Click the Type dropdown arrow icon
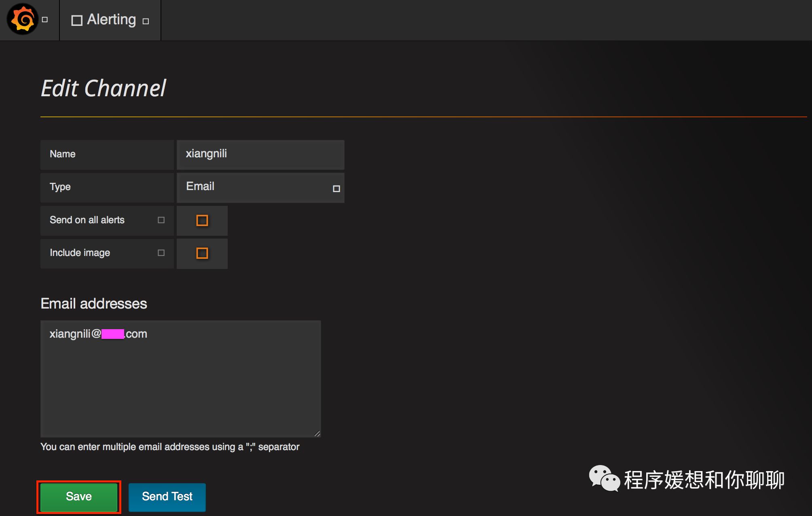This screenshot has height=516, width=812. (336, 188)
